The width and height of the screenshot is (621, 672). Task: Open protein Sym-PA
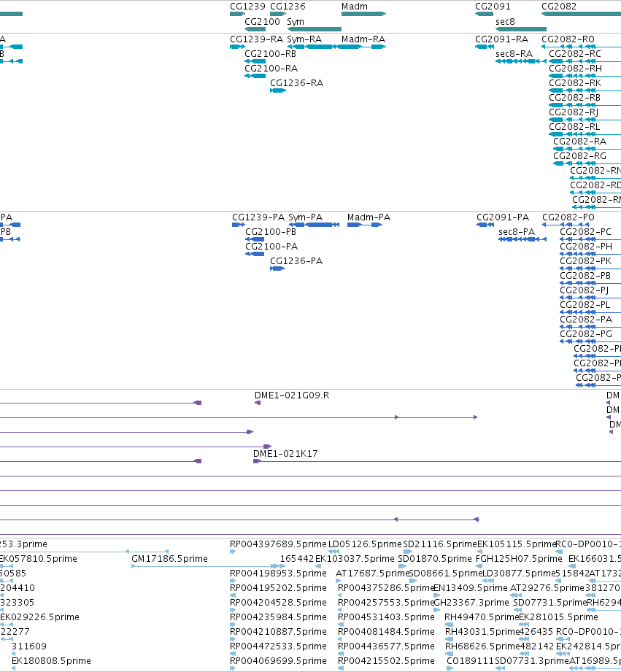click(314, 225)
